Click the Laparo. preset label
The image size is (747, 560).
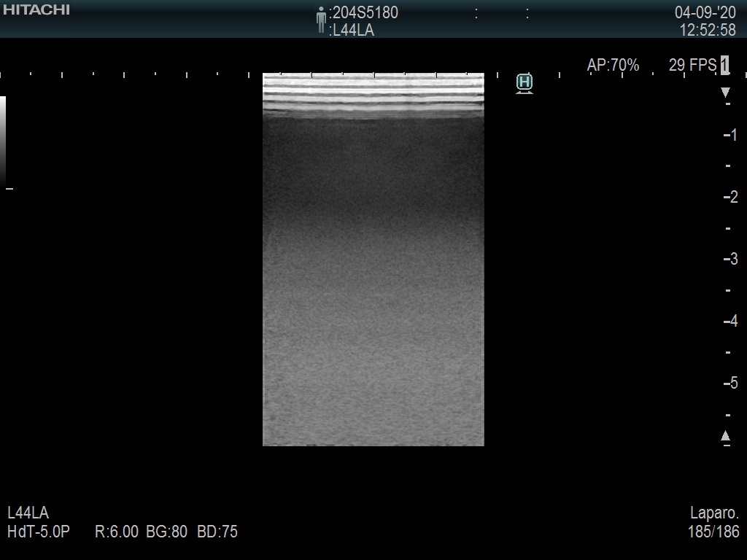714,513
